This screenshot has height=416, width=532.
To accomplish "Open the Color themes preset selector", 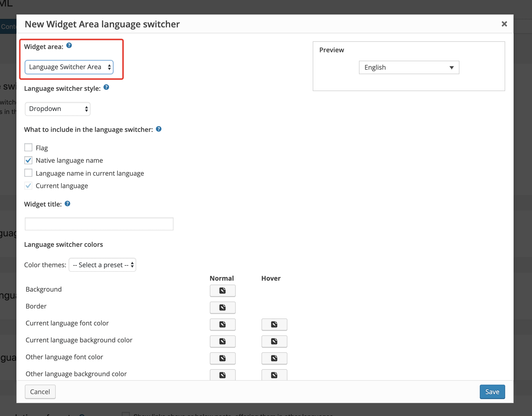I will point(102,265).
